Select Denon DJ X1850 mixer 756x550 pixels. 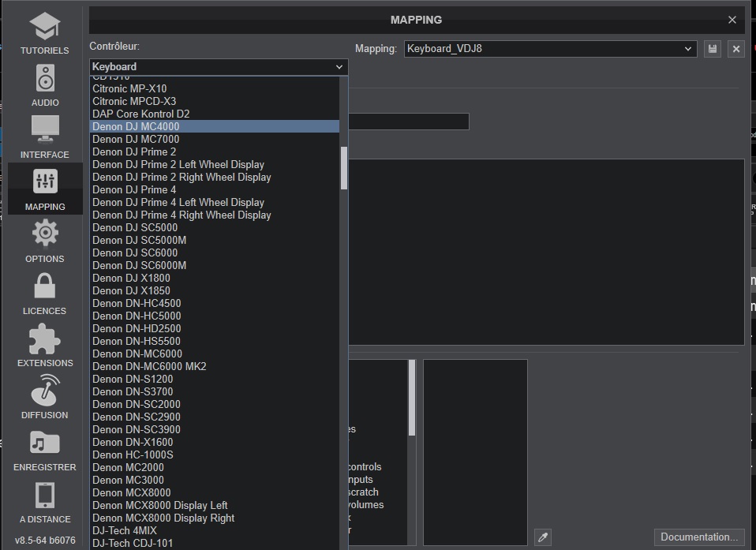(215, 290)
